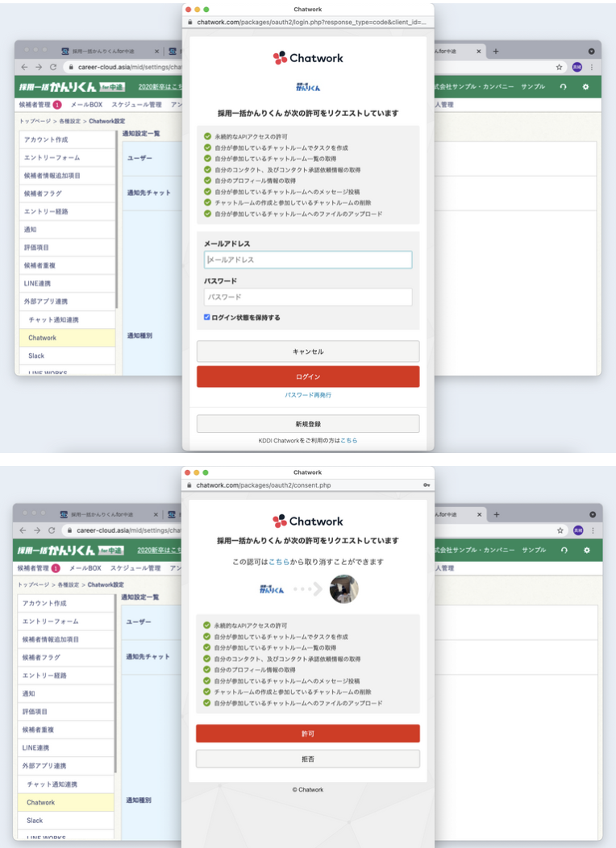Click the Chatwork logo in the consent popup
616x848 pixels.
point(308,522)
